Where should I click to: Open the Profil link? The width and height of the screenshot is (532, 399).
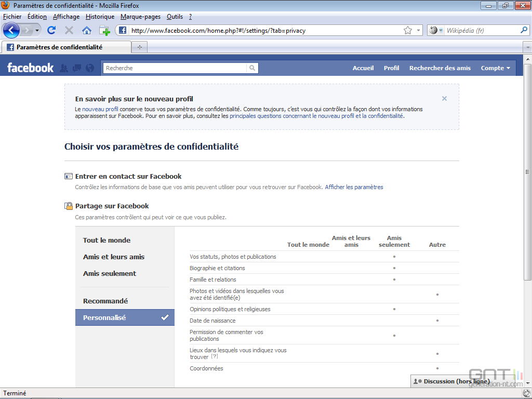[391, 68]
